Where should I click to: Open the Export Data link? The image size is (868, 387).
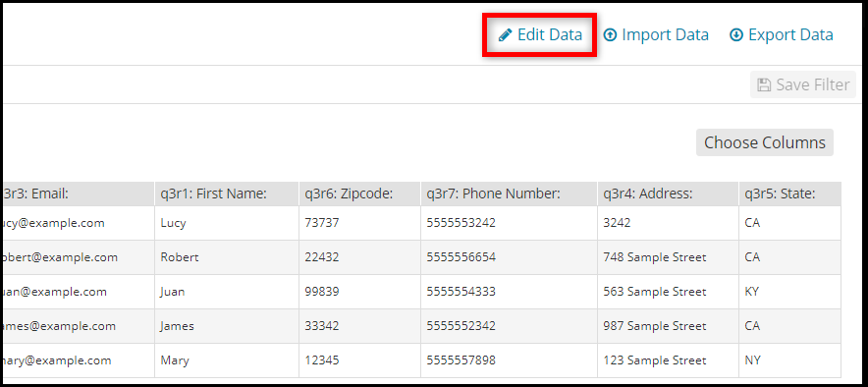point(782,35)
